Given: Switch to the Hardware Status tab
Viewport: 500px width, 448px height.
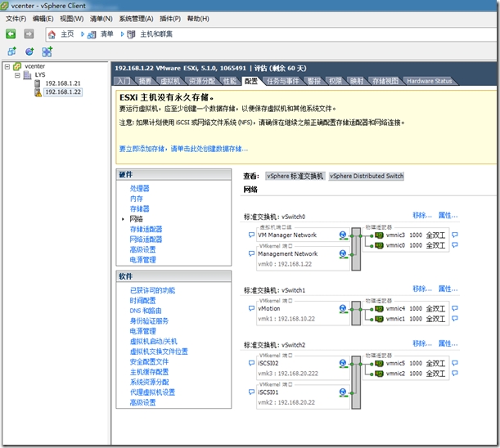Looking at the screenshot, I should point(429,81).
